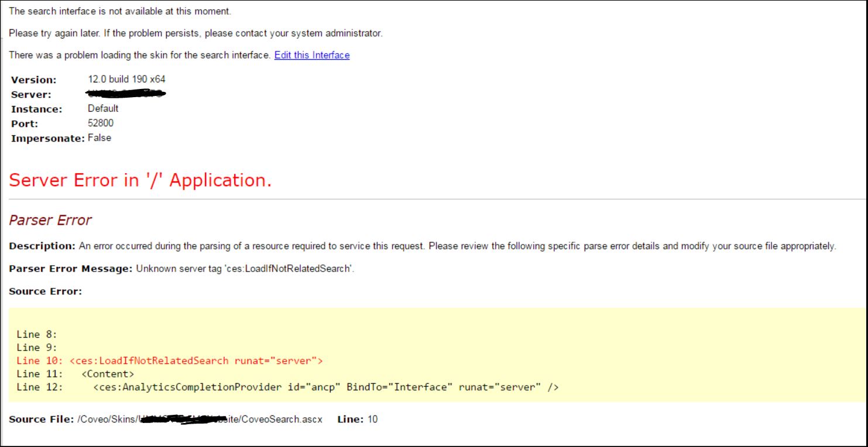Select the Instance value Default

[104, 108]
